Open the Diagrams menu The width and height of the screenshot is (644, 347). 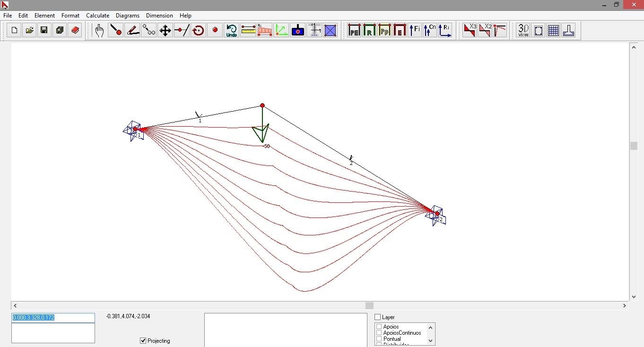pos(127,16)
